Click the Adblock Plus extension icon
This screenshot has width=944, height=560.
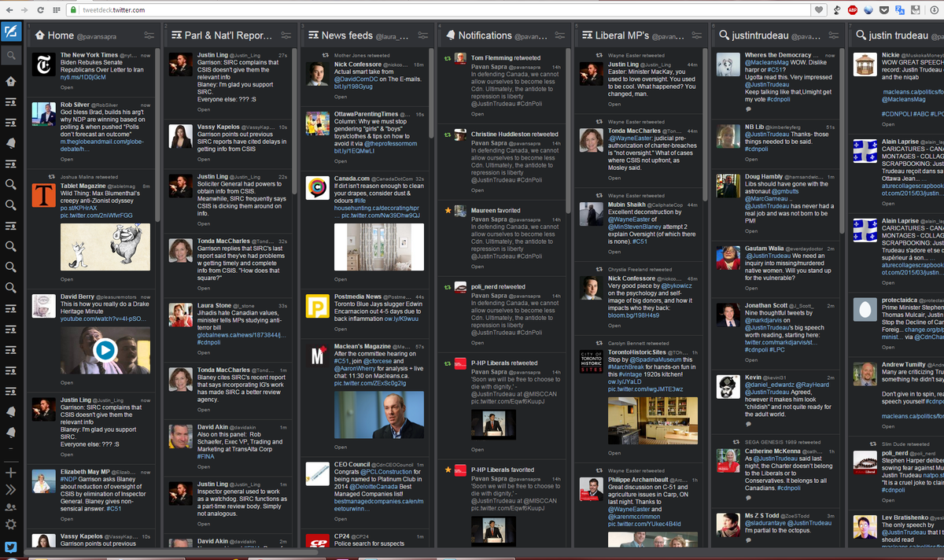point(852,9)
